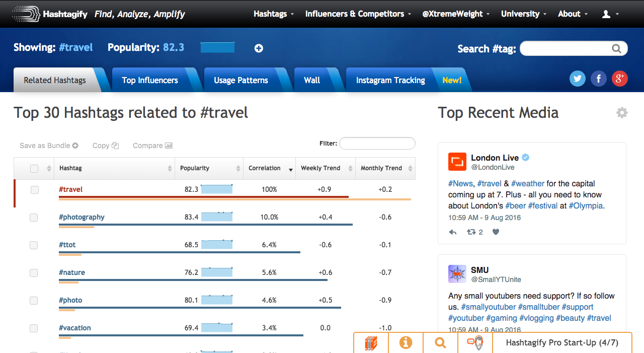Click the #beer link in London Live tweet

(x=516, y=205)
